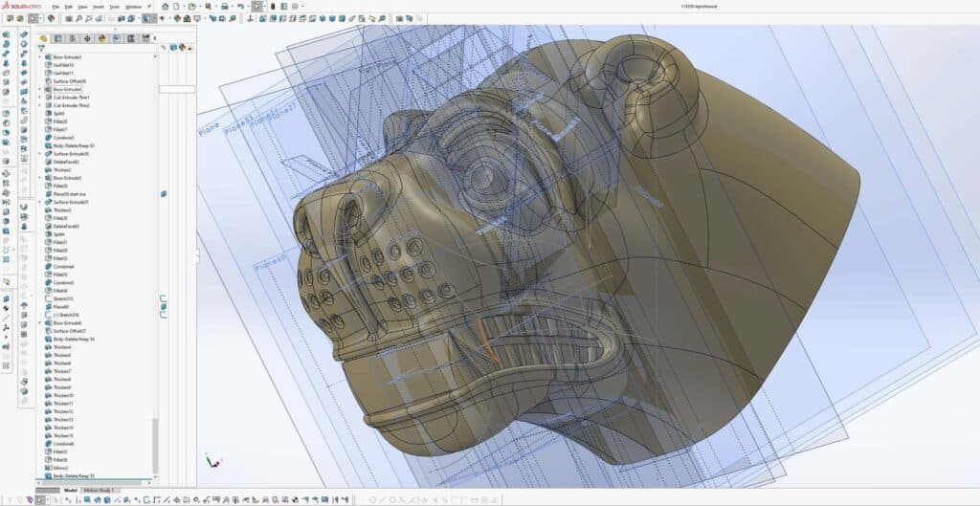Expand the Cut-Extrude-Thin1 feature
This screenshot has height=506, width=980.
pyautogui.click(x=39, y=98)
